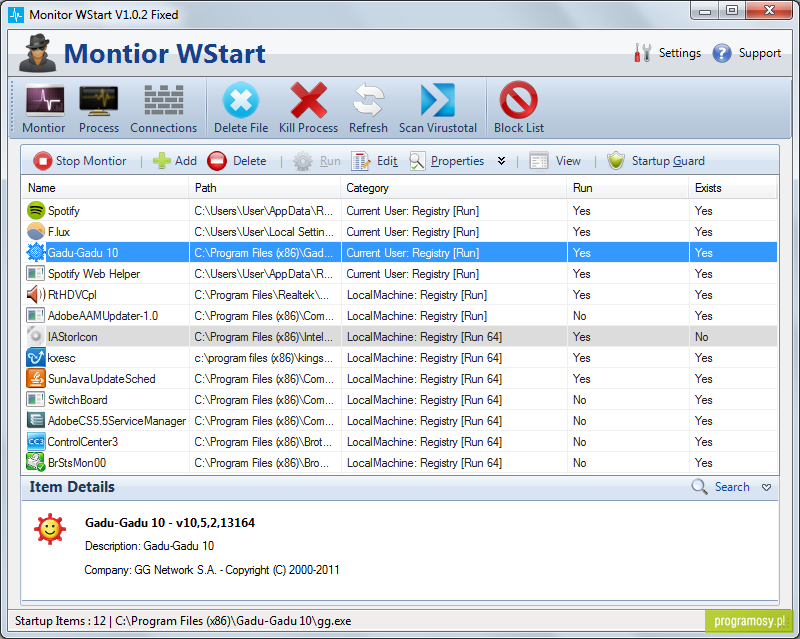
Task: Click the Montior WStart agent logo
Action: [x=37, y=53]
